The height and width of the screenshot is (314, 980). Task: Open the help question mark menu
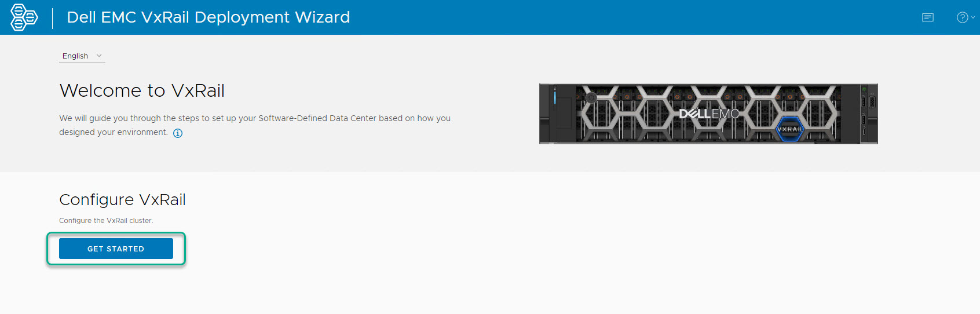click(x=966, y=17)
